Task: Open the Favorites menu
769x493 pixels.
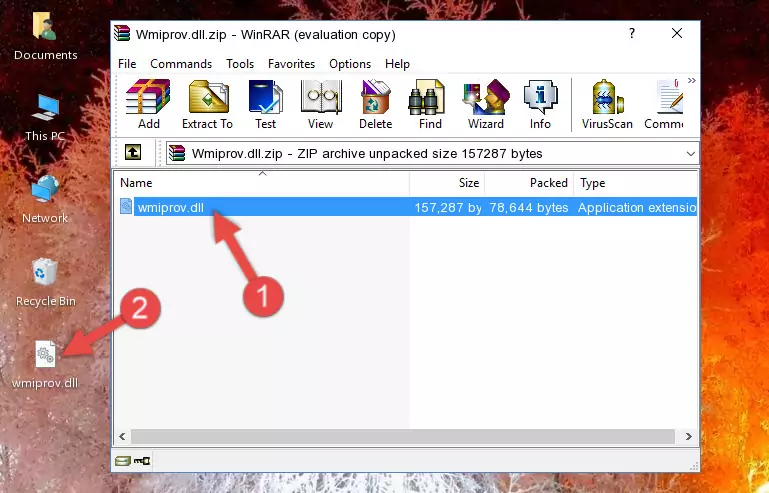Action: (291, 64)
